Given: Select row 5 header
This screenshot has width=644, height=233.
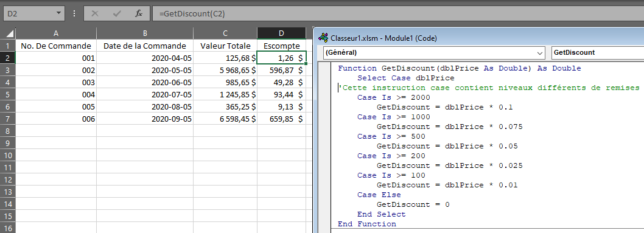Looking at the screenshot, I should [x=7, y=94].
